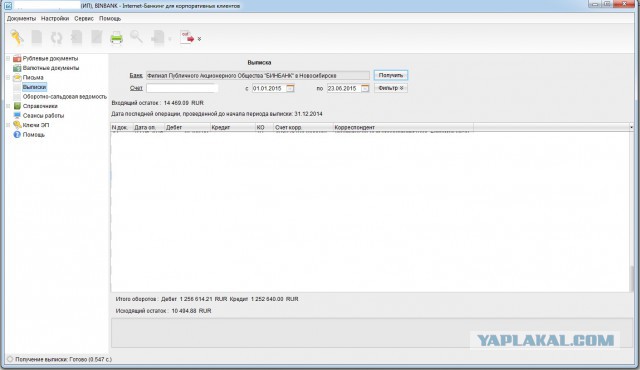This screenshot has width=640, height=370.
Task: Click the Письма envelope folder icon
Action: [17, 78]
